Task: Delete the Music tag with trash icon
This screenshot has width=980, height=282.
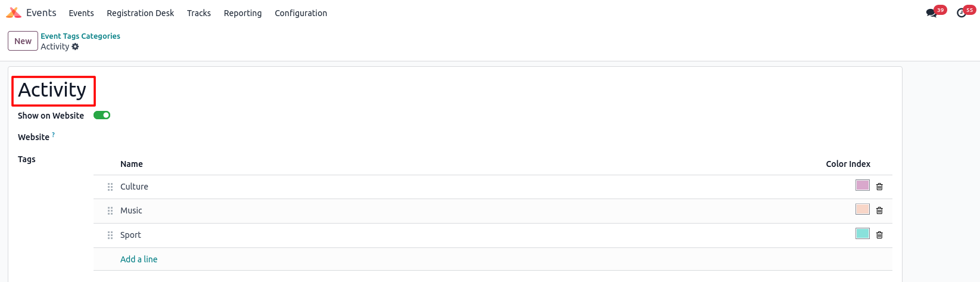Action: click(879, 210)
